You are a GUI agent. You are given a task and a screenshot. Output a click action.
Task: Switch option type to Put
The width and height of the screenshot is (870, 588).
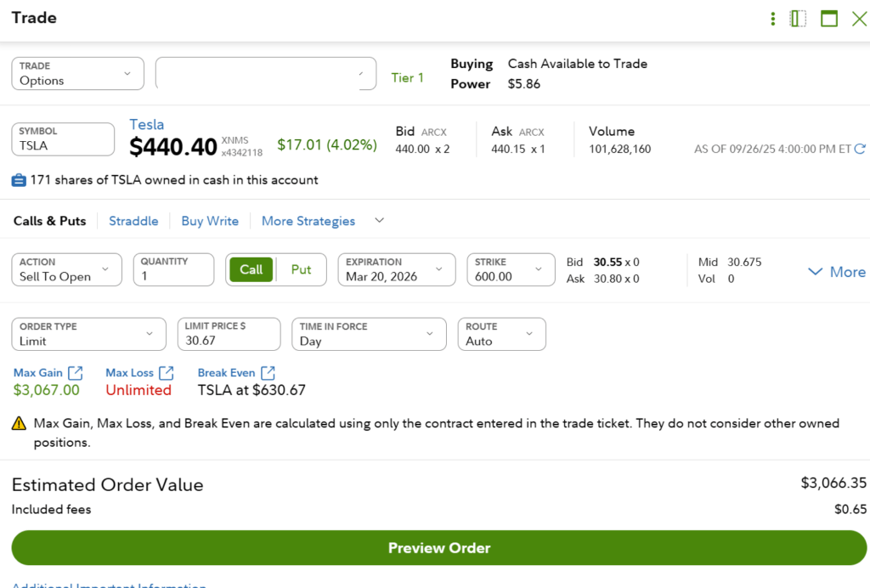point(302,269)
